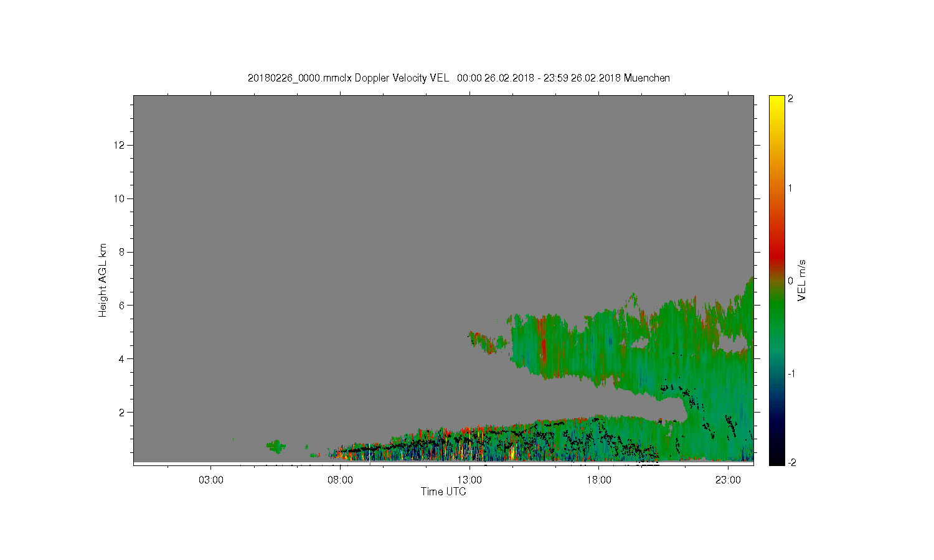
Task: Click the height tick label 4
Action: tap(123, 359)
